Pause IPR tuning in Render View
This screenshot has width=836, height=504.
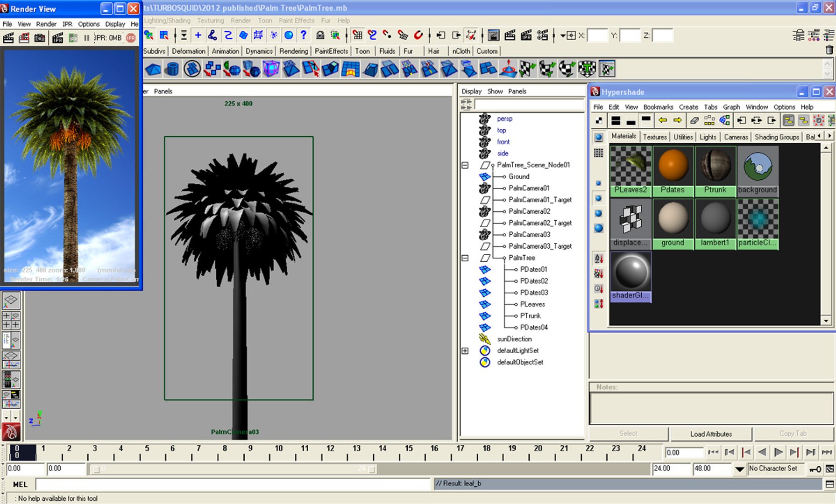pyautogui.click(x=86, y=38)
